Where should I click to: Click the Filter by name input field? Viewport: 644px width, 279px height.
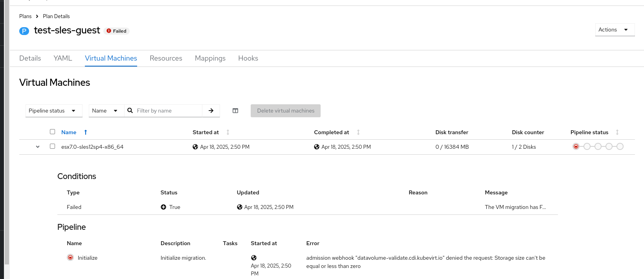[168, 111]
